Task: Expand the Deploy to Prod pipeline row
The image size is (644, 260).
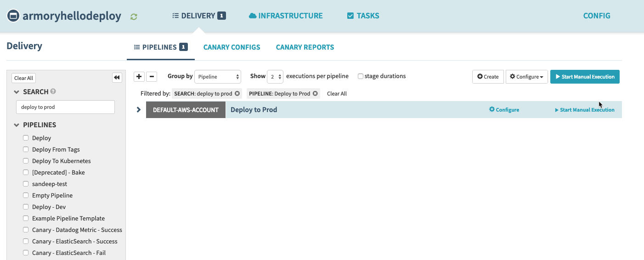Action: click(x=139, y=110)
